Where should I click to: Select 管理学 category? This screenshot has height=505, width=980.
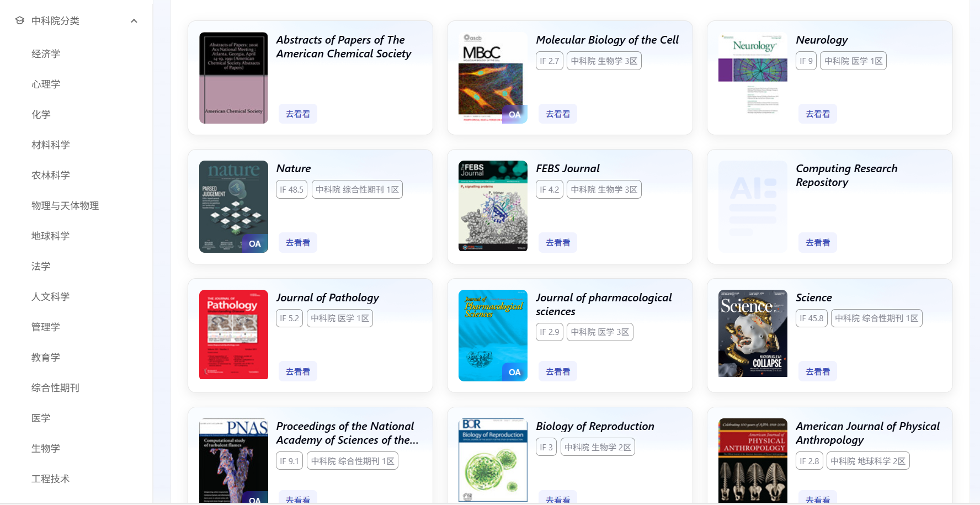tap(46, 327)
